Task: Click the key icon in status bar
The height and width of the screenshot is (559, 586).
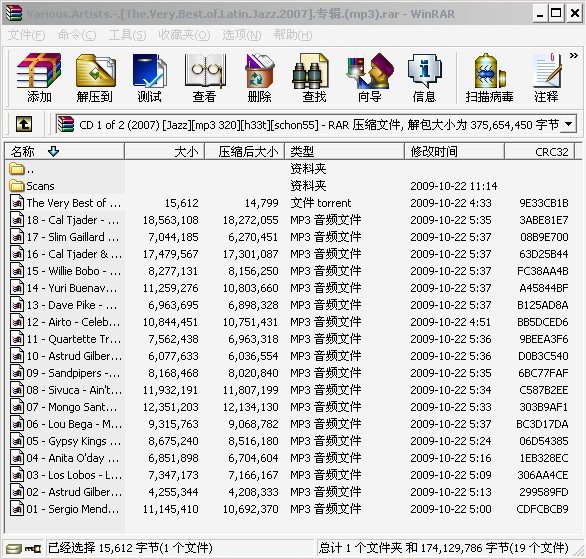Action: click(33, 549)
